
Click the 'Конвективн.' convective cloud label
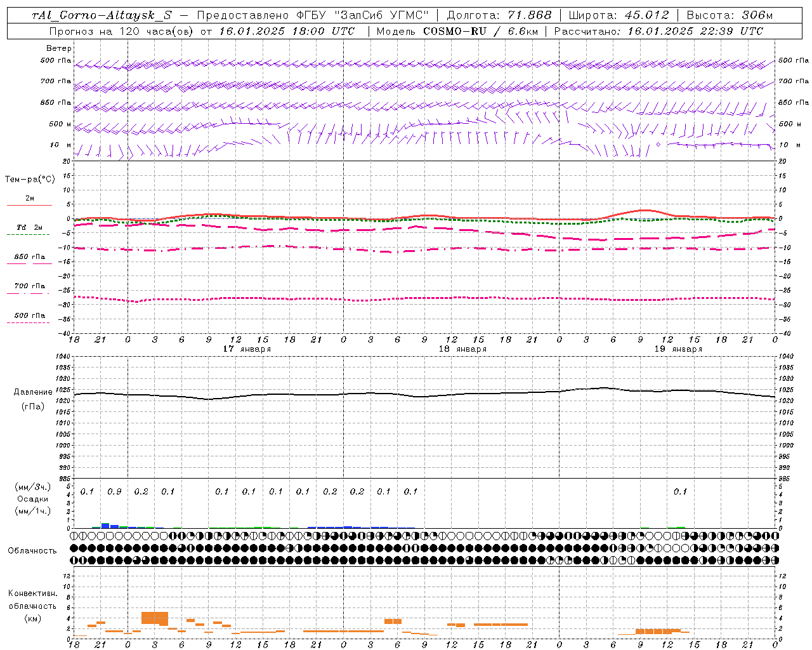[32, 594]
